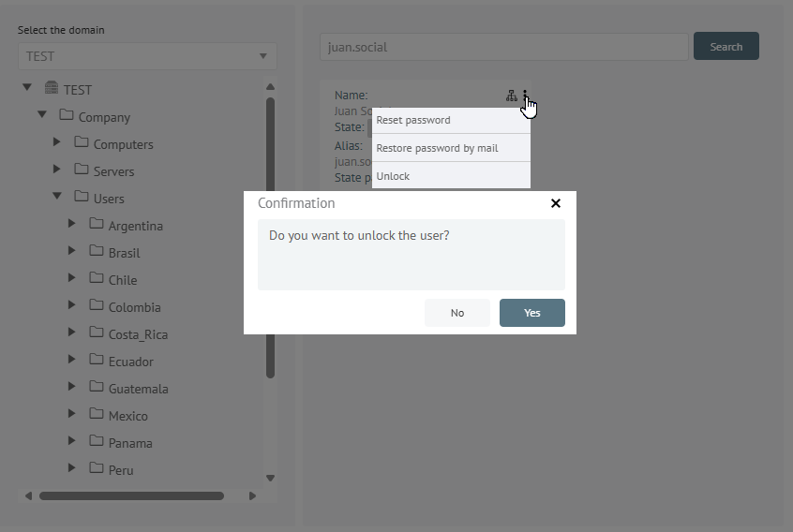The image size is (793, 532).
Task: Open the TEST domain dropdown
Action: (147, 56)
